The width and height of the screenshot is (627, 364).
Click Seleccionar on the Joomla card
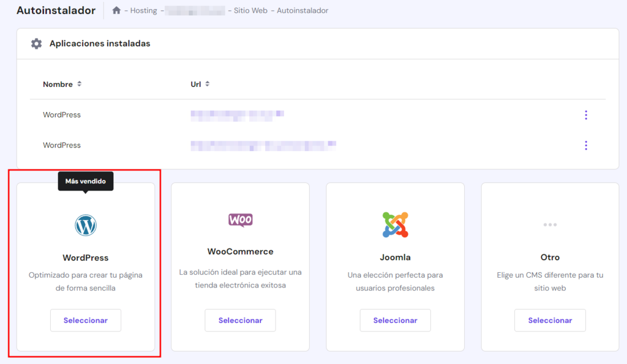click(x=395, y=320)
